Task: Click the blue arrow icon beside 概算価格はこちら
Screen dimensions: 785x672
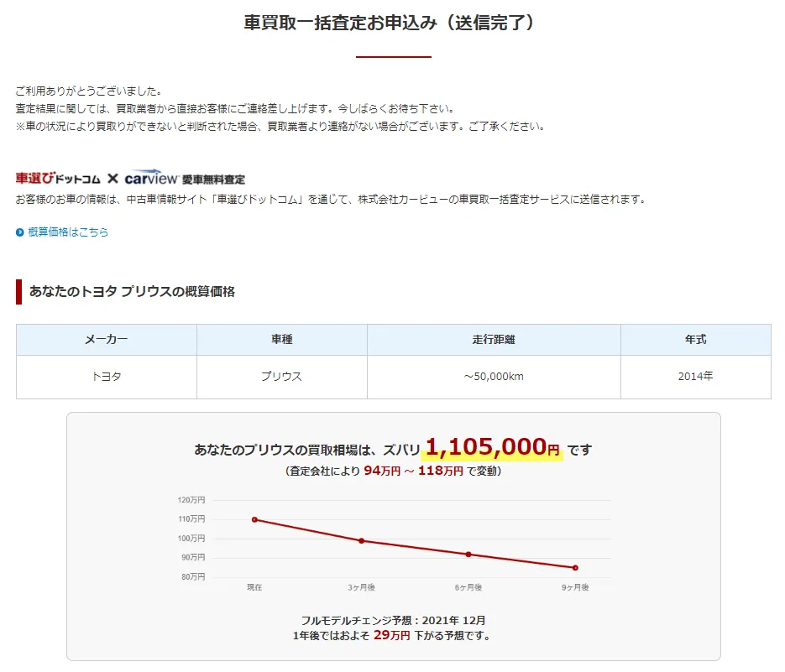Action: [20, 232]
